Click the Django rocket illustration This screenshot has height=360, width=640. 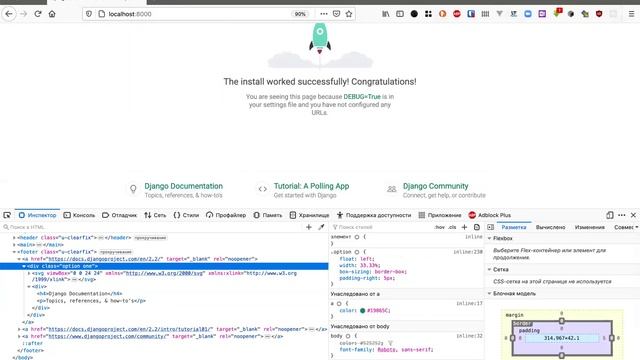pos(320,39)
